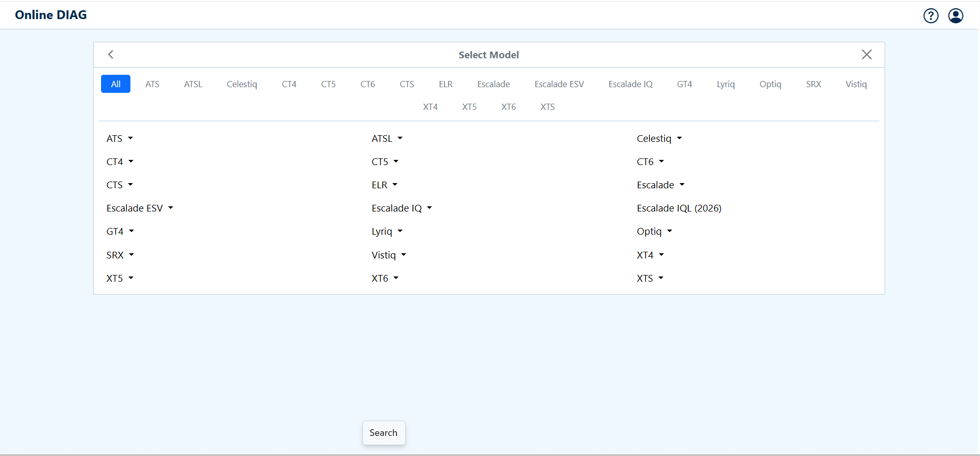Screen dimensions: 980x456
Task: Switch to the Escalade ESV filter tab
Action: [559, 84]
